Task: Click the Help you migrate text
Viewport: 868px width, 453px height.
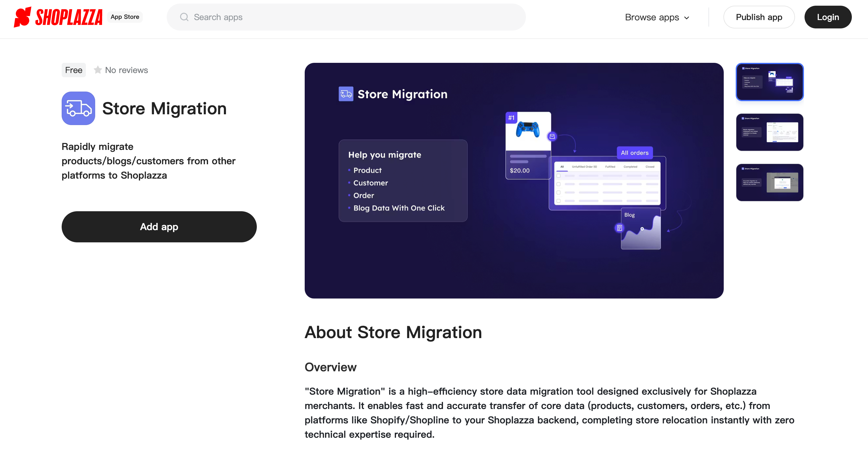Action: point(385,155)
